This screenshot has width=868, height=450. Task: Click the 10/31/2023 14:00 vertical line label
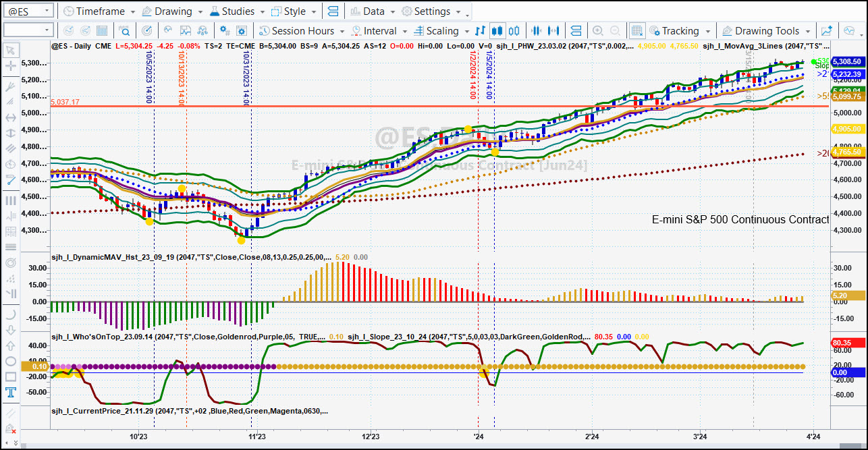coord(245,78)
